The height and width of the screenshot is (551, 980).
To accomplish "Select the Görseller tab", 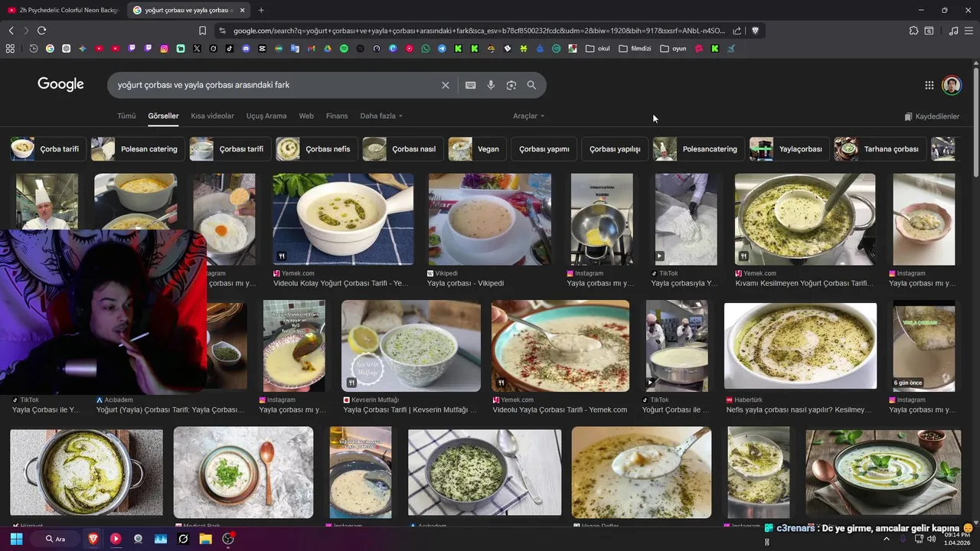I will [163, 116].
